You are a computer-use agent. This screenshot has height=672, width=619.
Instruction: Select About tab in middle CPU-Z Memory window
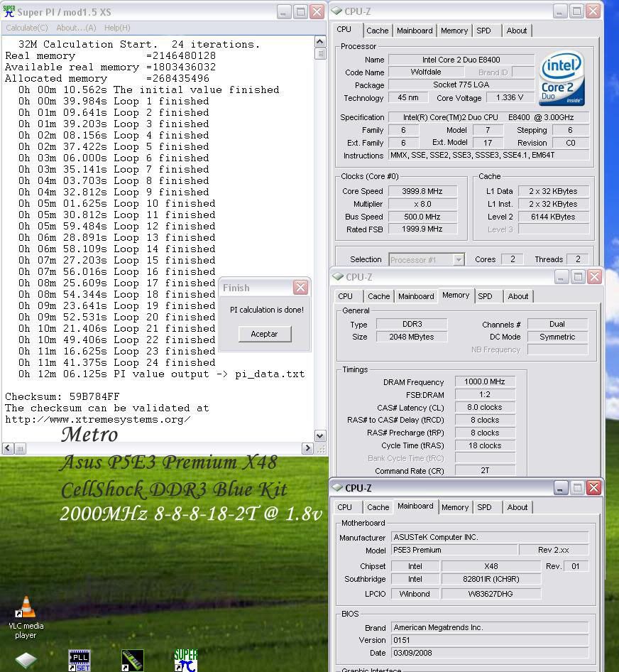pos(518,296)
